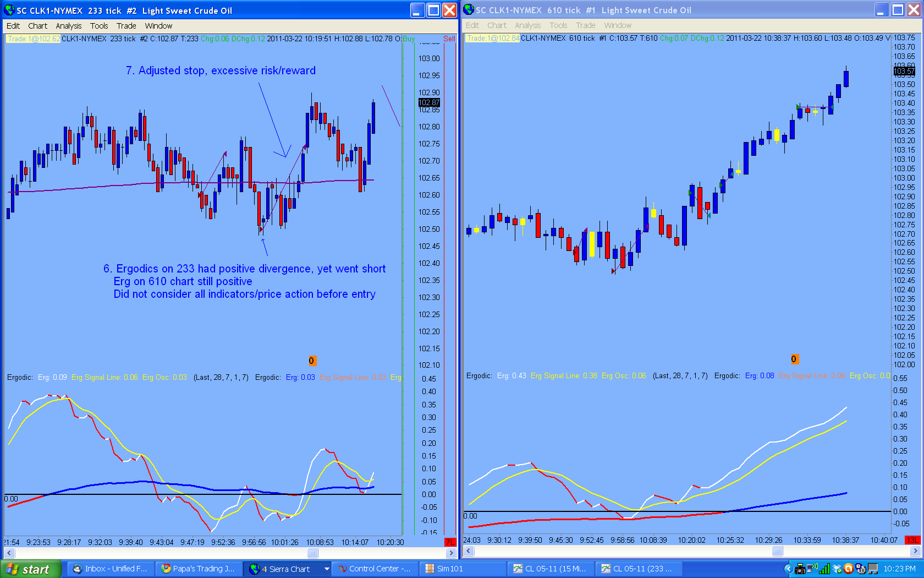
Task: Click 'Erg Signal Line: 0.06' label in left Ergodic panel
Action: (105, 377)
